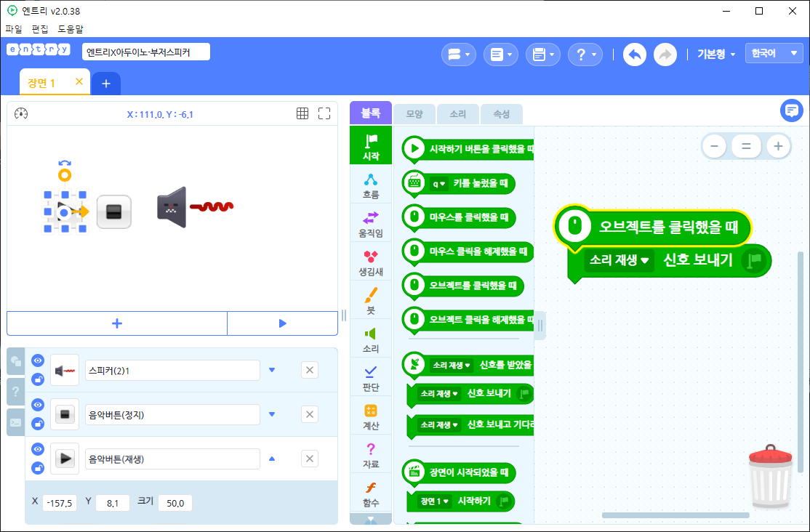The width and height of the screenshot is (810, 532).
Task: Click the entry logo
Action: click(39, 49)
